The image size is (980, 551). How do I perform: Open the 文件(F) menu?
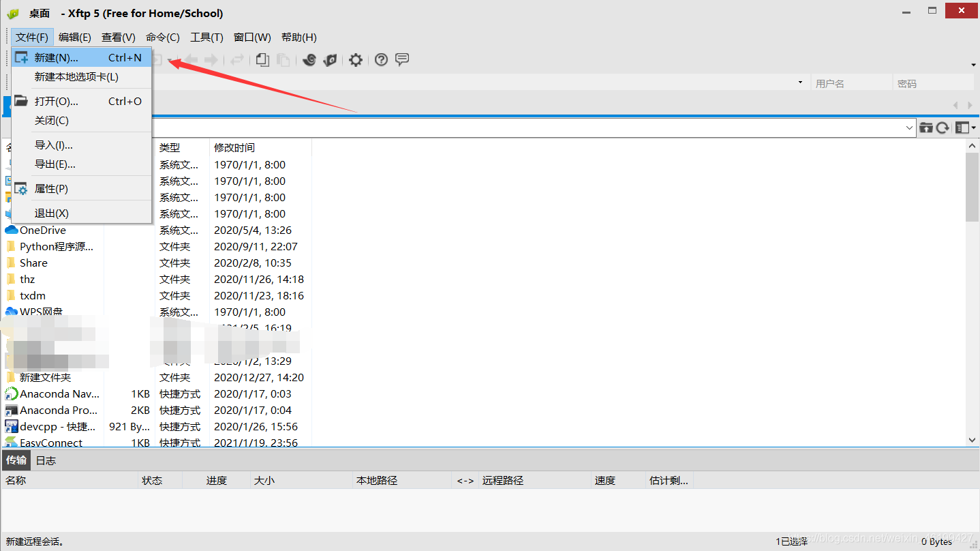(32, 37)
